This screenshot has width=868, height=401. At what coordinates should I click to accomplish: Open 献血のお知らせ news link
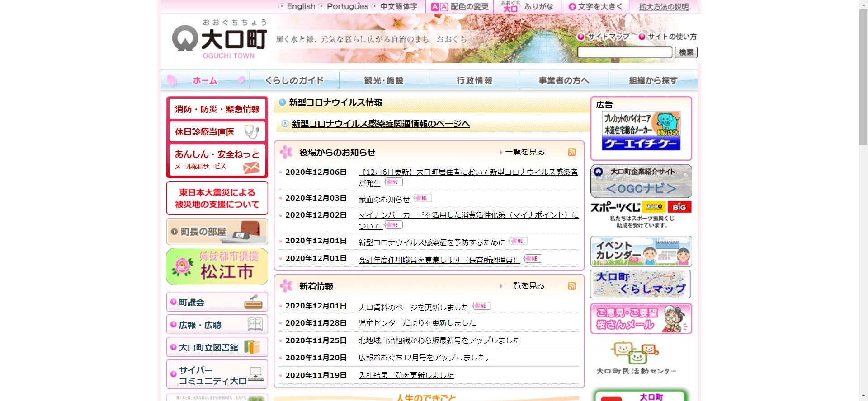[384, 199]
